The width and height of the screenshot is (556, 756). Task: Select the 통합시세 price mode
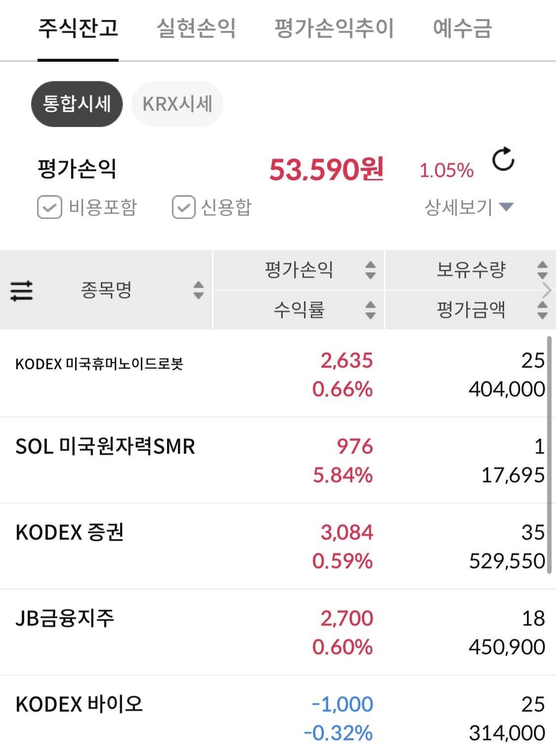77,104
